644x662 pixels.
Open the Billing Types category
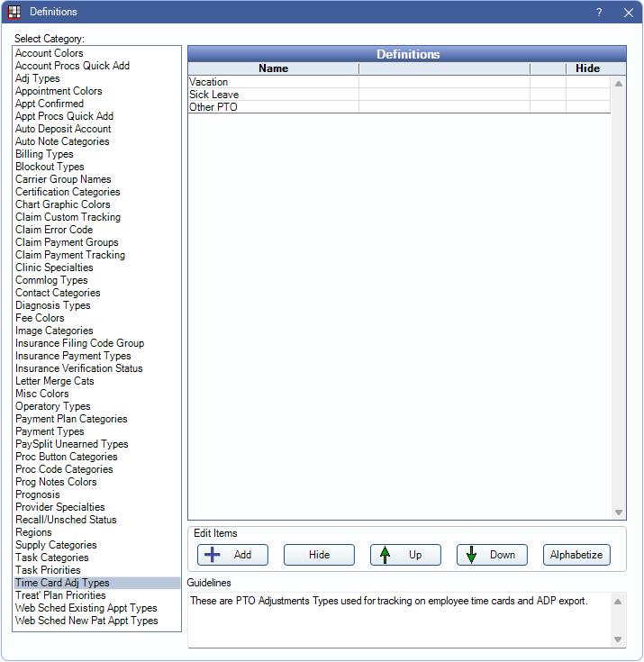coord(44,154)
